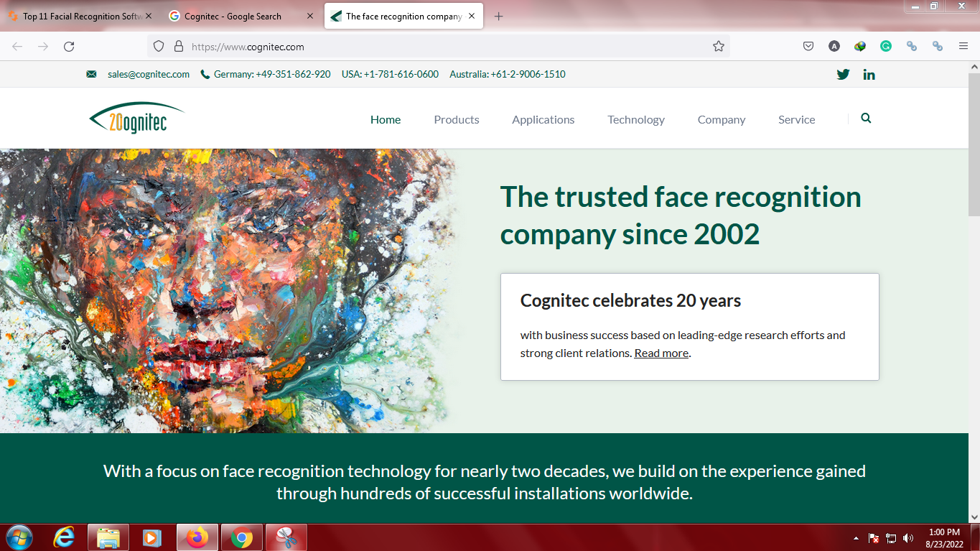The width and height of the screenshot is (980, 551).
Task: Click the heading 'Cognitec celebrates 20 years'
Action: coord(630,300)
